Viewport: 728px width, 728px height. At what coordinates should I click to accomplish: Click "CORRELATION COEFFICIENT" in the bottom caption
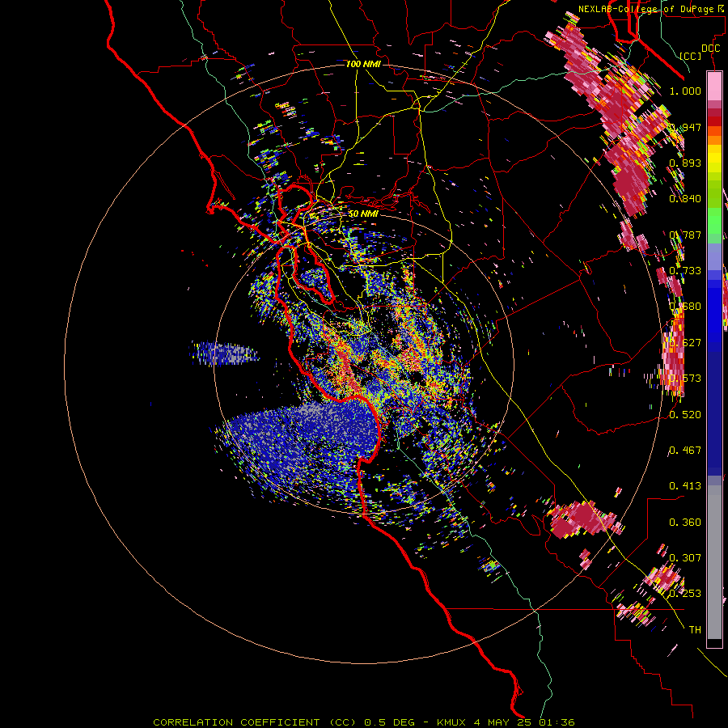point(236,722)
